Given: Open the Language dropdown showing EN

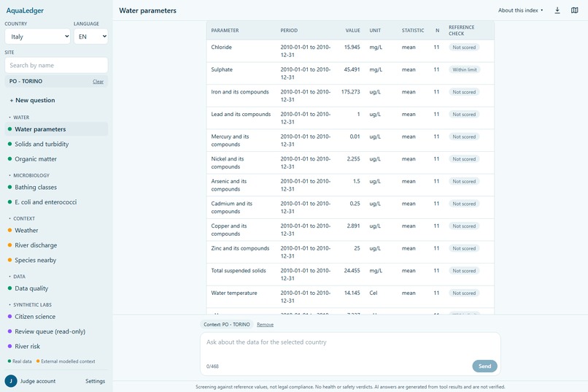Looking at the screenshot, I should pos(90,36).
